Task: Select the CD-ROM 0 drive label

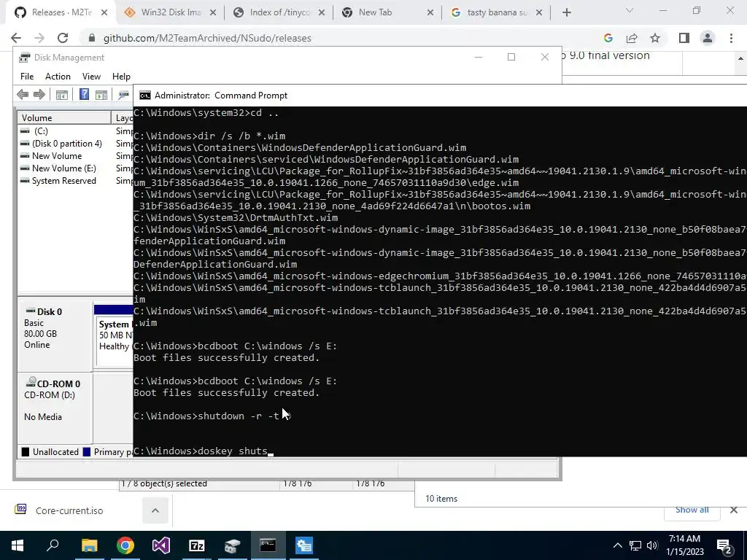Action: point(55,407)
